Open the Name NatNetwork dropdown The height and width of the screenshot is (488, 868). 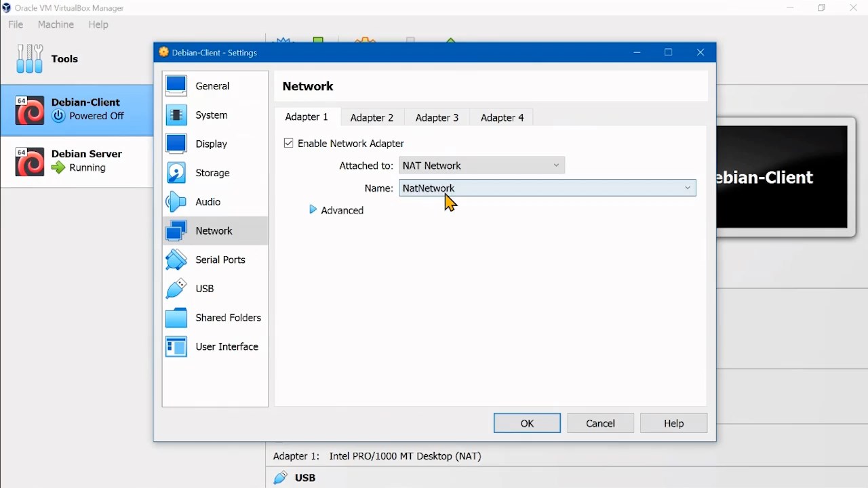(548, 188)
